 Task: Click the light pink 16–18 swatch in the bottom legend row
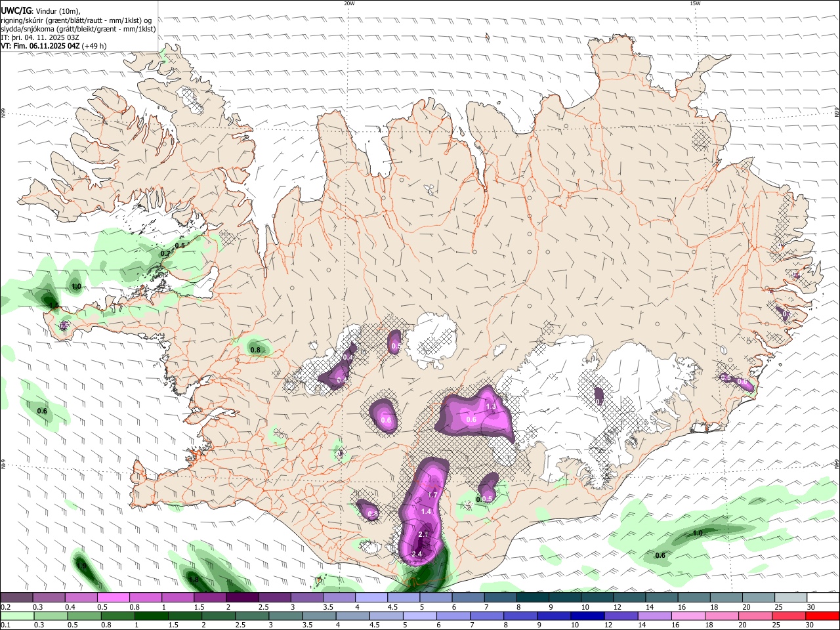tap(688, 616)
